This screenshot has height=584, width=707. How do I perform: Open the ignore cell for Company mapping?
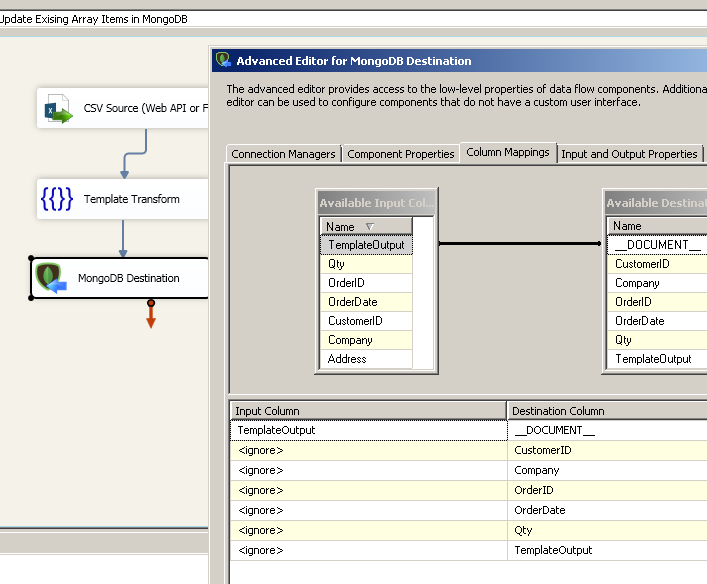(369, 470)
